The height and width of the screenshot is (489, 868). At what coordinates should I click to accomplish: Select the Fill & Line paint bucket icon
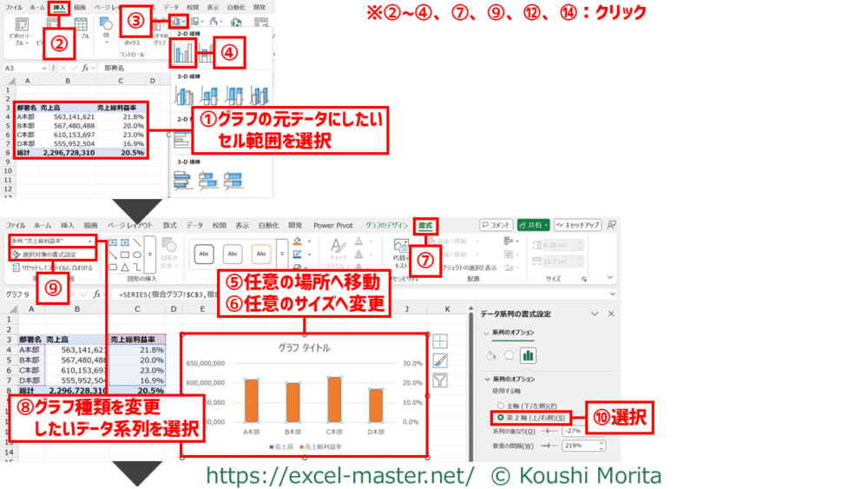pos(490,355)
